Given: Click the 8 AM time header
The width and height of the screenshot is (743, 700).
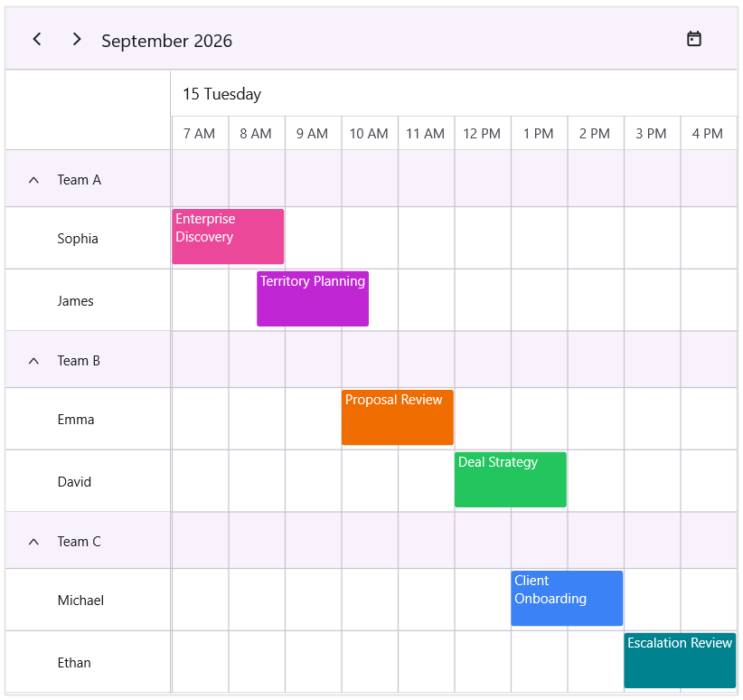Looking at the screenshot, I should (x=256, y=134).
